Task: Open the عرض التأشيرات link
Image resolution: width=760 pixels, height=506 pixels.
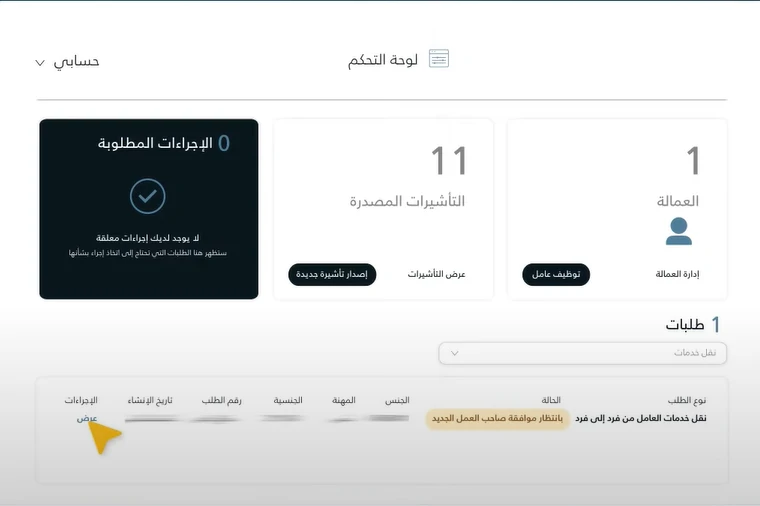Action: point(437,274)
